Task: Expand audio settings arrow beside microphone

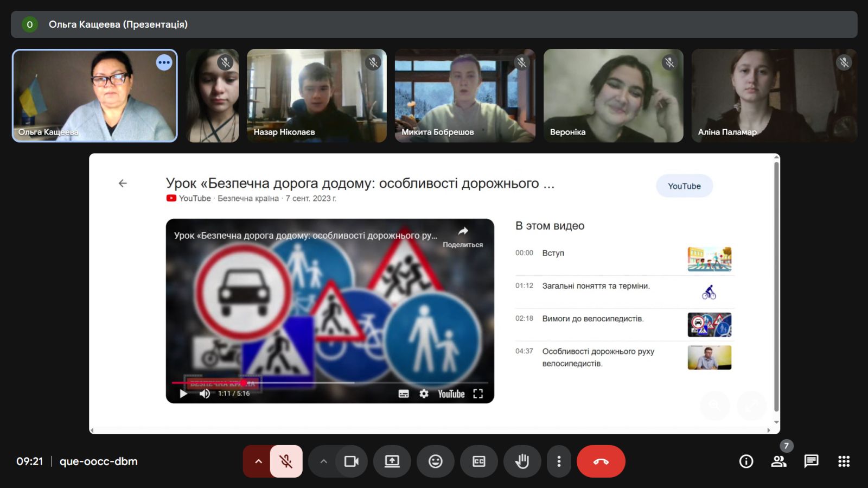Action: point(258,461)
